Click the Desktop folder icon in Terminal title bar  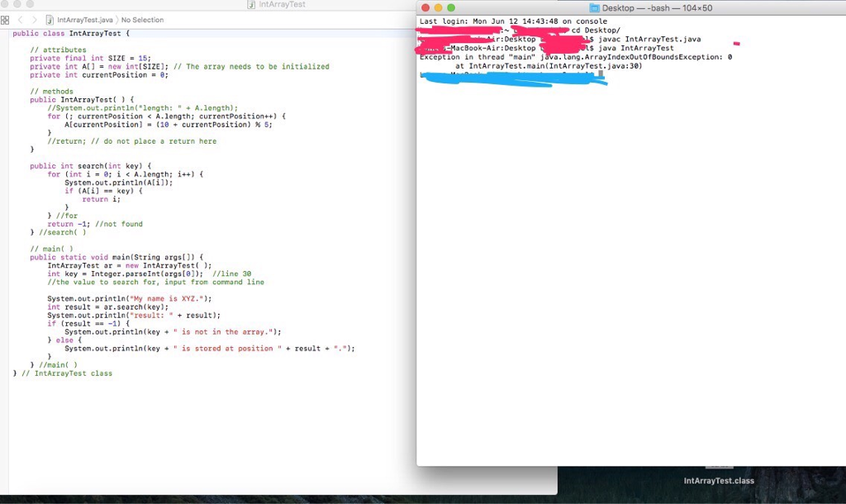coord(595,7)
